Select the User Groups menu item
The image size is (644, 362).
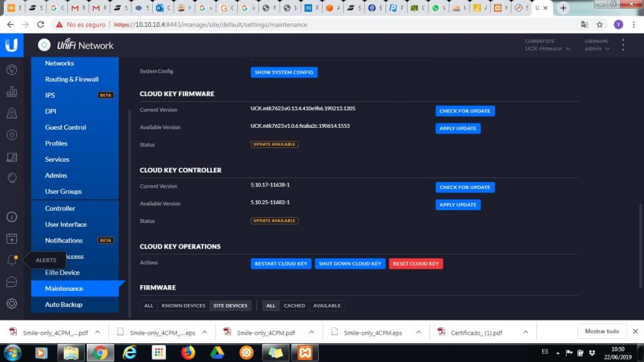point(75,191)
